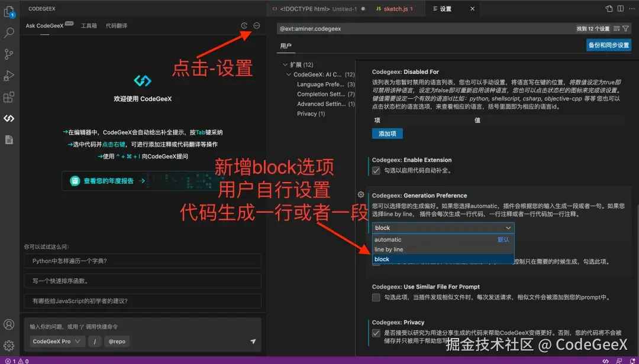Open the Manage gear in activity bar

coord(9,346)
